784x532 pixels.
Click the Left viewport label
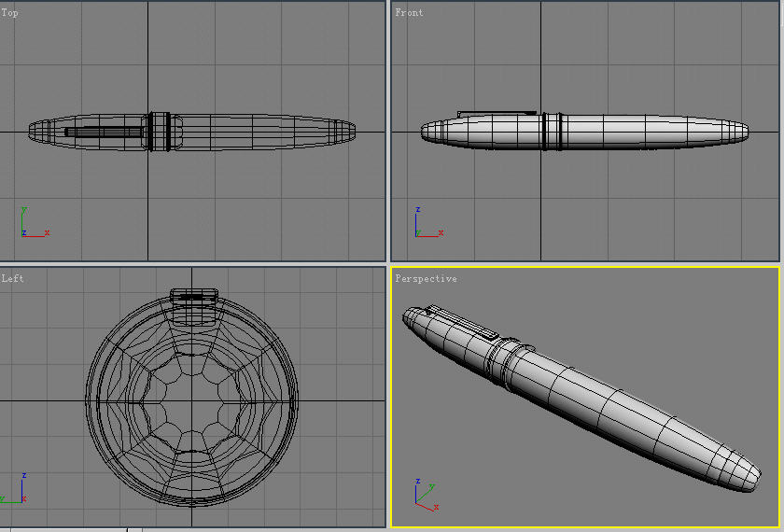click(x=13, y=279)
